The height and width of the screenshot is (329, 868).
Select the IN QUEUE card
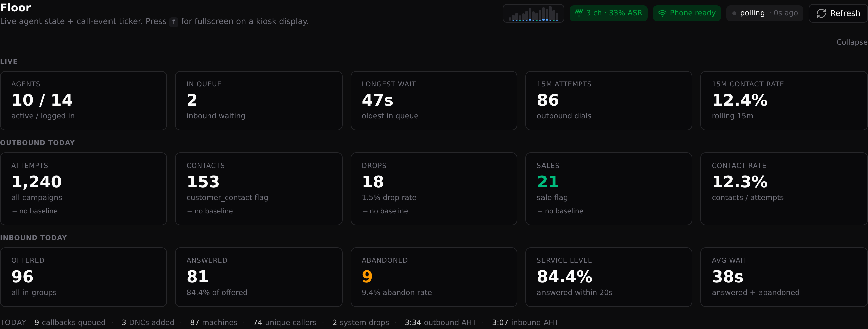258,101
